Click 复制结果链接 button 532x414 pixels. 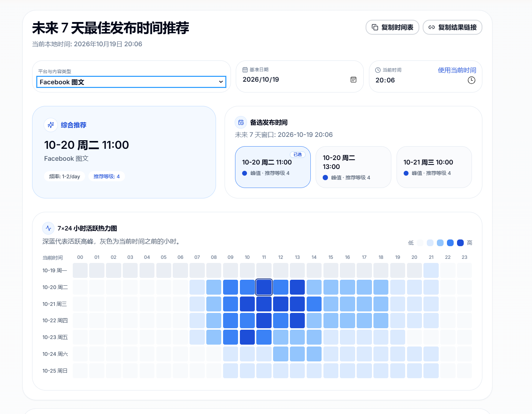[x=453, y=27]
